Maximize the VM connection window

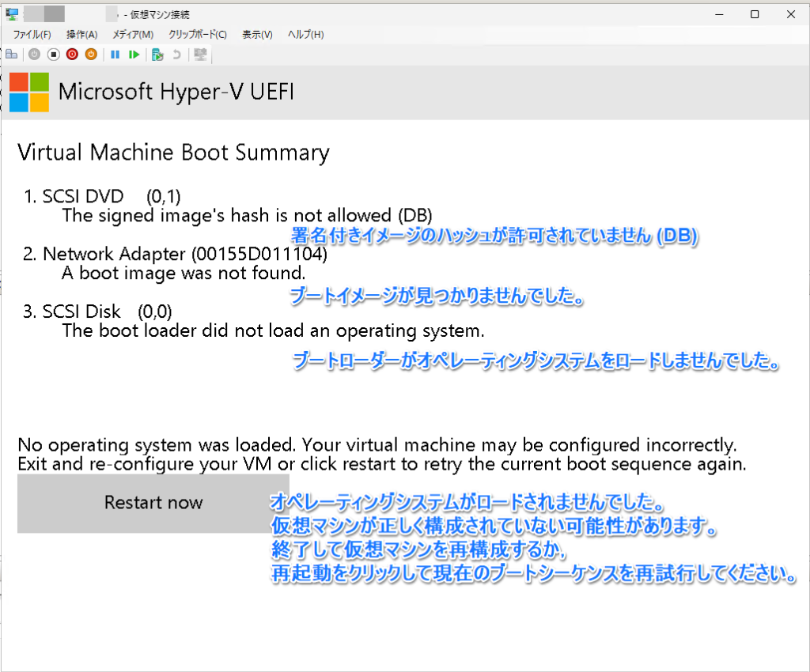tap(754, 14)
